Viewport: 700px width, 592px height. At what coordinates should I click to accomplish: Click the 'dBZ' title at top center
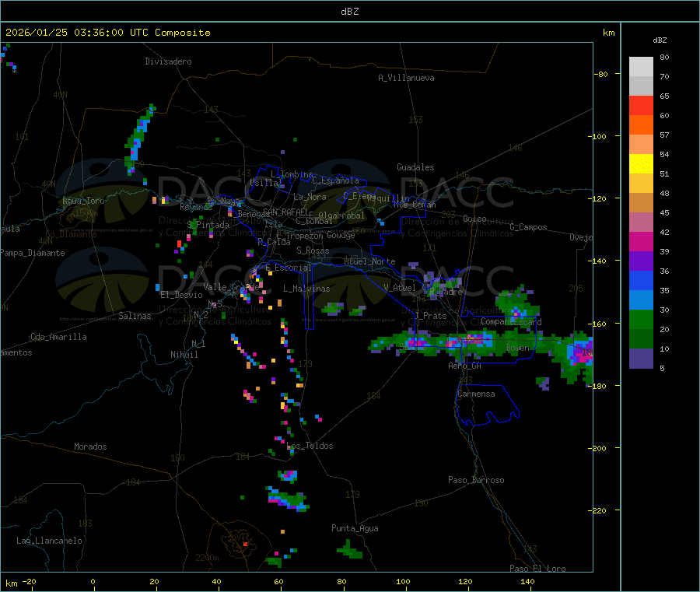coord(349,12)
